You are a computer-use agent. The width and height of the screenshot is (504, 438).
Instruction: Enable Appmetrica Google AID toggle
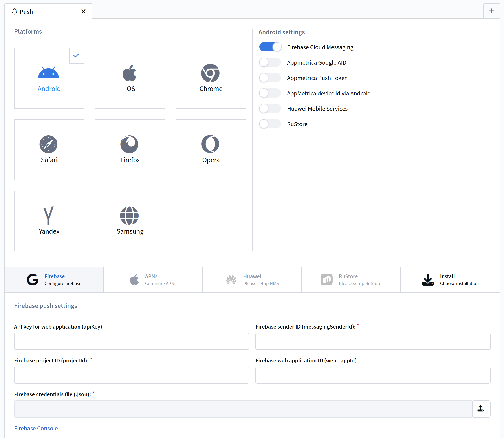point(270,62)
